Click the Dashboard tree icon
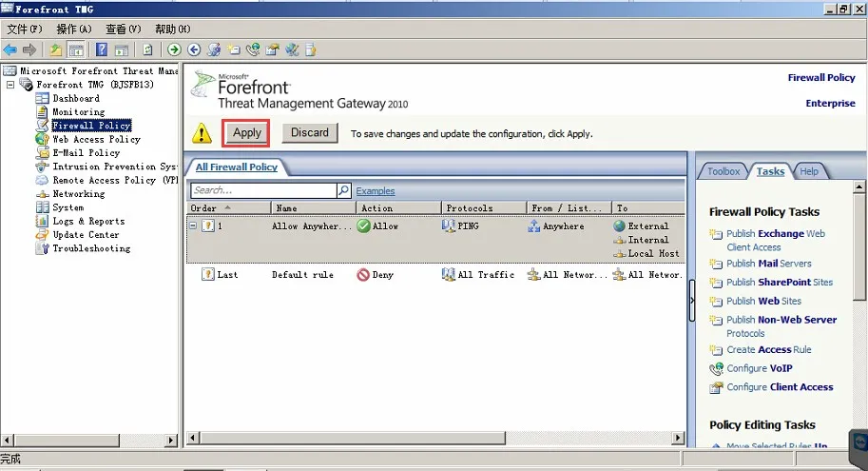Viewport: 868px width, 471px height. [42, 99]
